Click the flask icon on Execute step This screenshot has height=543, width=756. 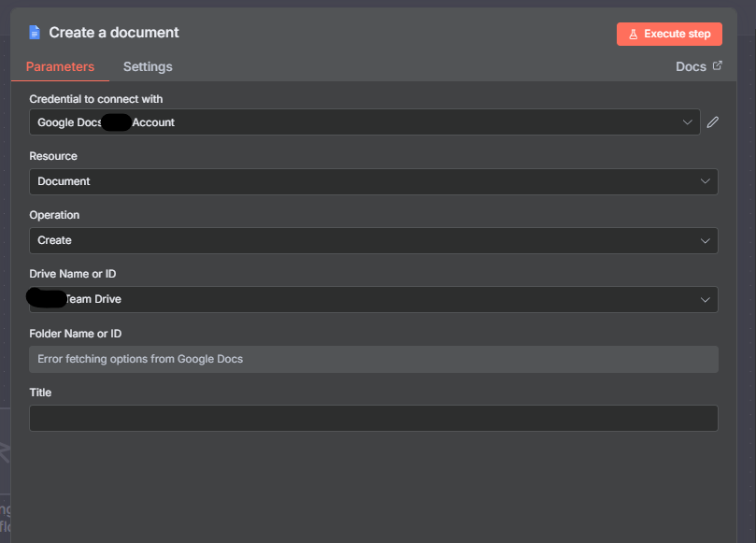[633, 35]
